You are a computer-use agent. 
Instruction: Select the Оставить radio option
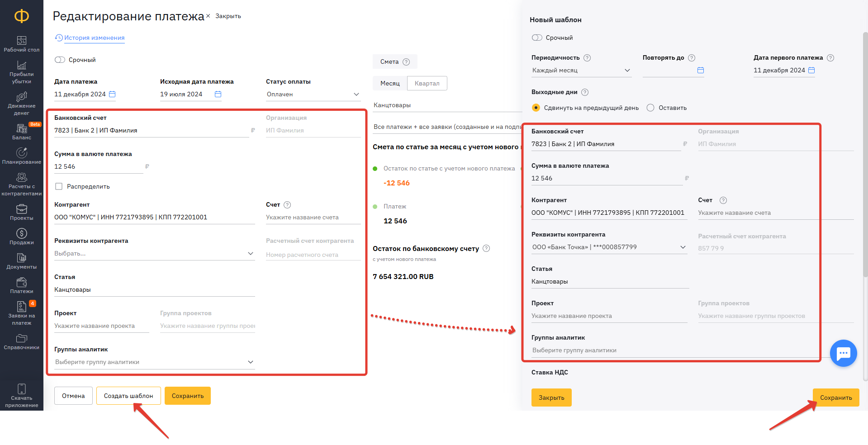point(650,108)
